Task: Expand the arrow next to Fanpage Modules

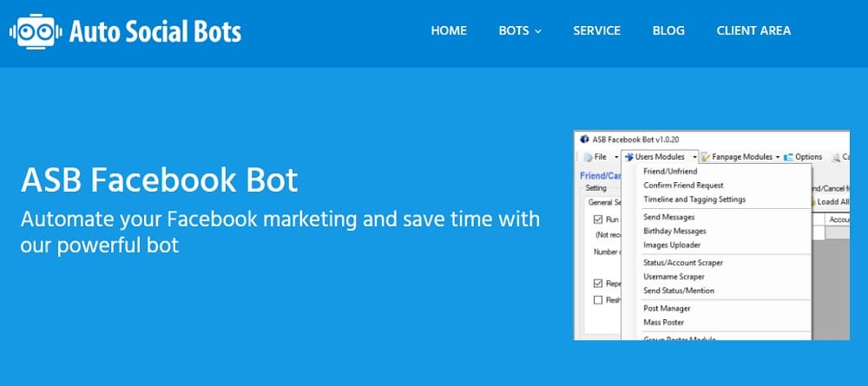Action: click(777, 158)
